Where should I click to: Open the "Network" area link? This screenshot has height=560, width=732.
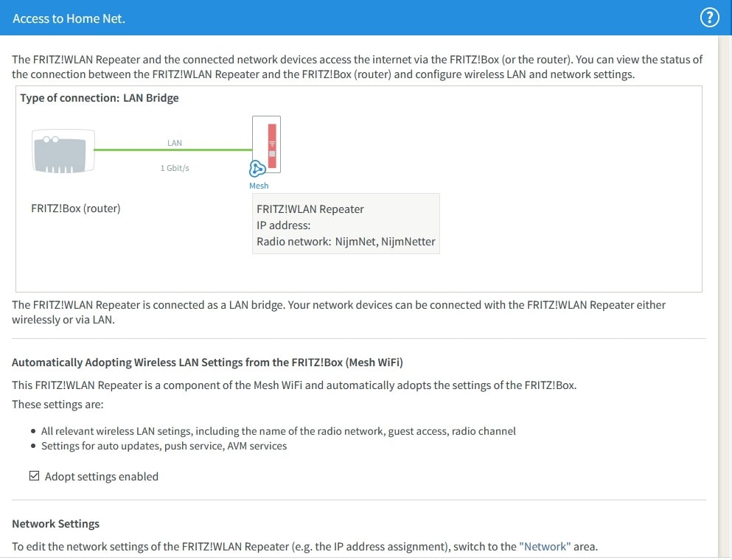click(x=545, y=547)
